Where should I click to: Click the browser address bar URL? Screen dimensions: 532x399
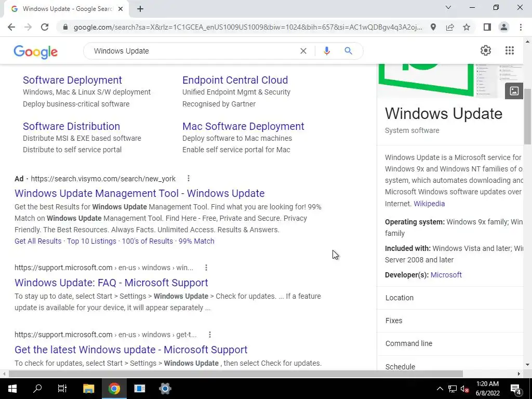click(248, 27)
